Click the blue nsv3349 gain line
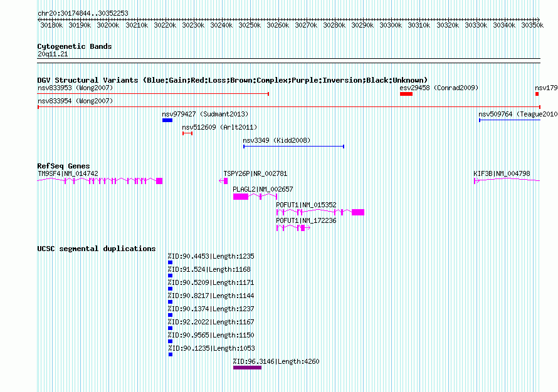Viewport: 558px width, 392px height. [293, 147]
